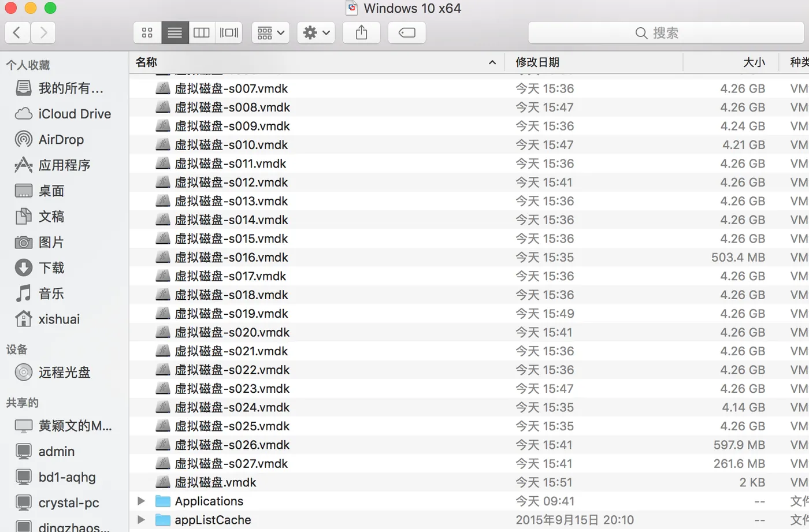The image size is (809, 532).
Task: Switch to column view
Action: (x=202, y=33)
